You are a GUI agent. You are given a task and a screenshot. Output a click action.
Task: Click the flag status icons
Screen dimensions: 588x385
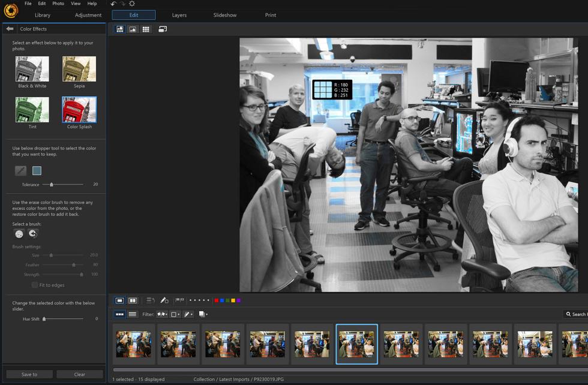click(179, 300)
